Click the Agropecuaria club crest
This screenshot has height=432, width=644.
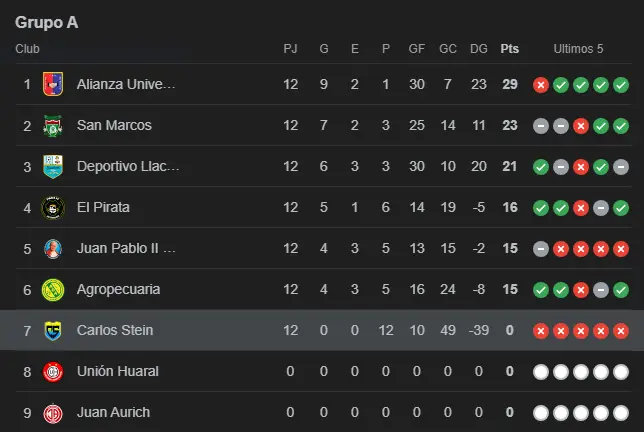[x=53, y=290]
